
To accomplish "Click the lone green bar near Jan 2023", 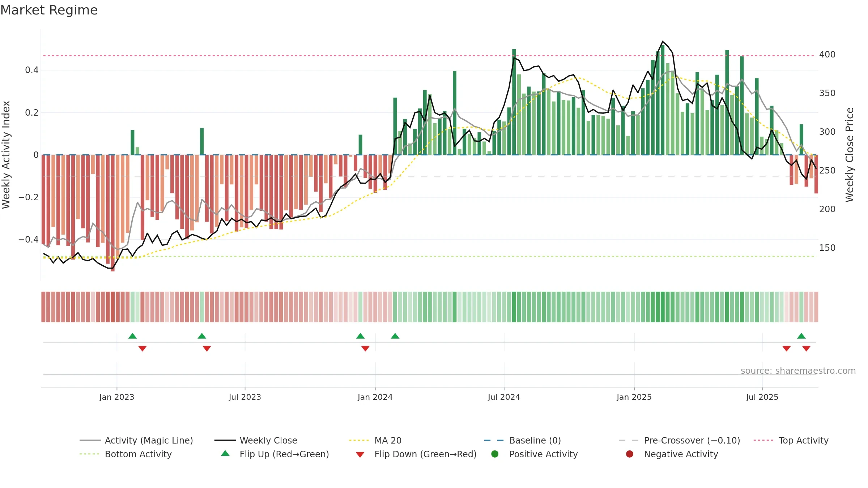I will (132, 142).
